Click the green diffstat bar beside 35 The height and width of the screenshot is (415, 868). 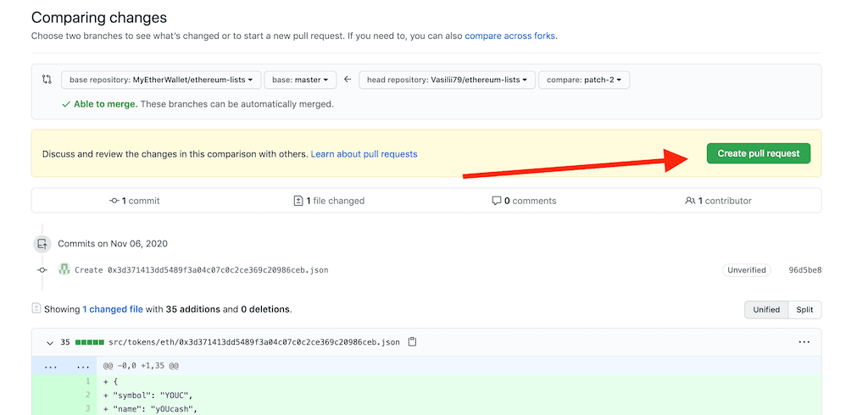(x=90, y=342)
